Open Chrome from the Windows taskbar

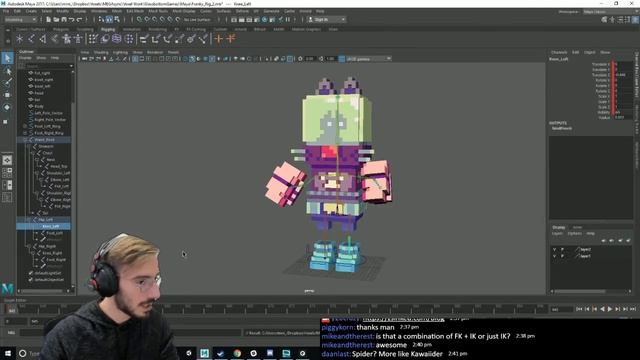237,353
